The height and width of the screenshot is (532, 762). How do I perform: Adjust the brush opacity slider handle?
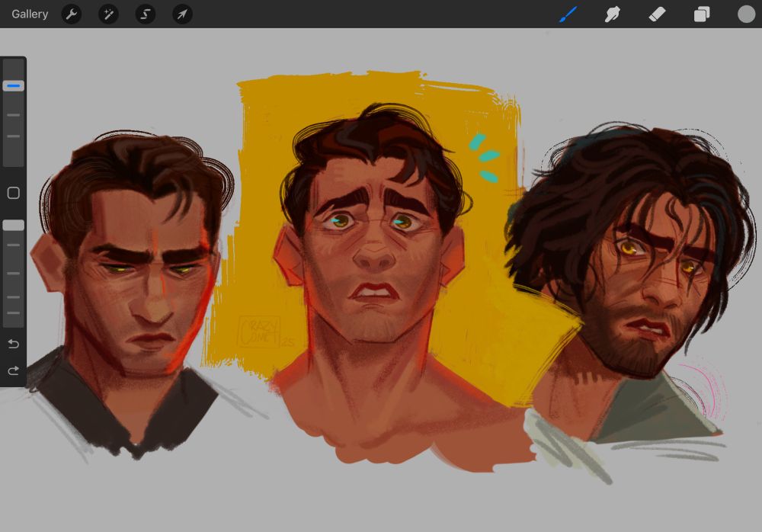tap(14, 225)
